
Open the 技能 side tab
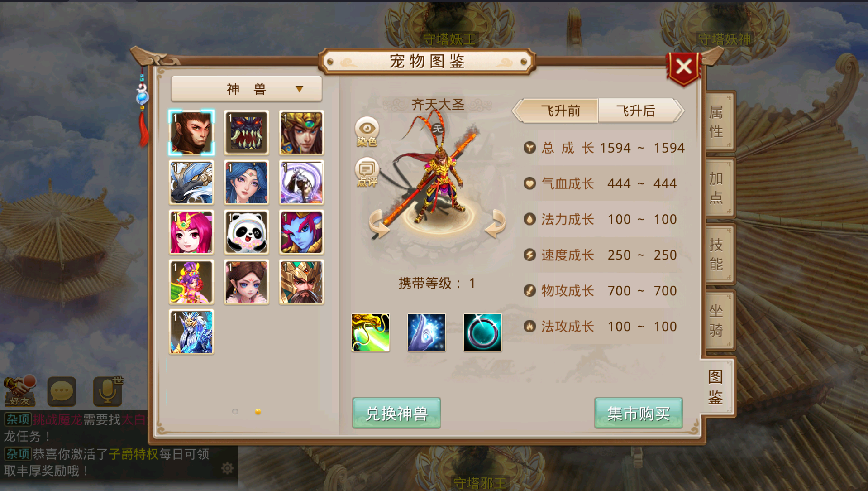[x=718, y=254]
